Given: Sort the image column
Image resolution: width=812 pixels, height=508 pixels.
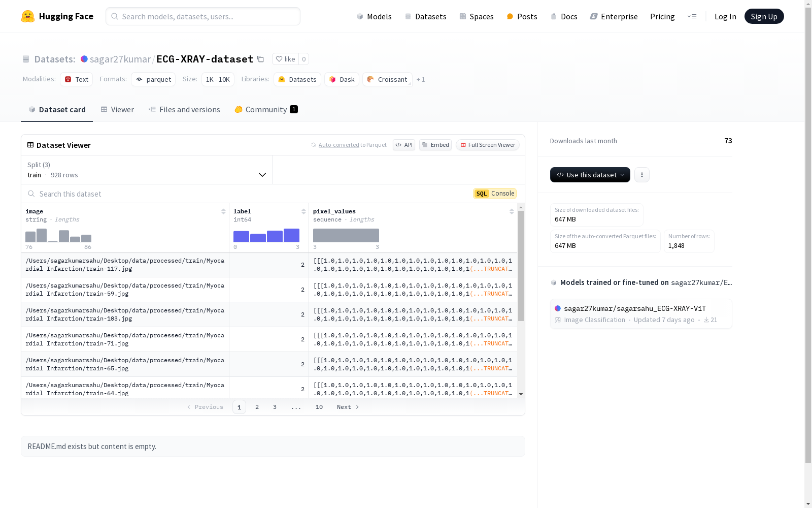Looking at the screenshot, I should pyautogui.click(x=223, y=211).
